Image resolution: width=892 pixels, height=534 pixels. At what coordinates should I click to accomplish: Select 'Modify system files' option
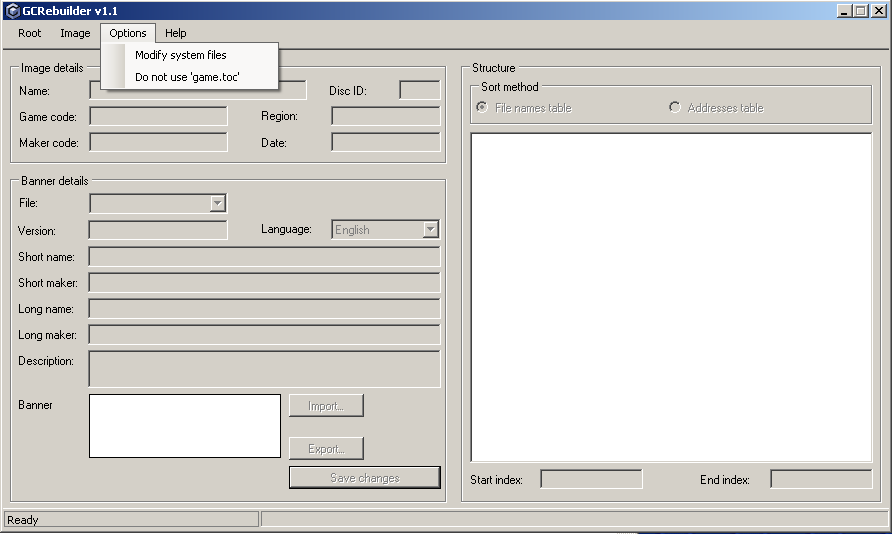click(181, 55)
